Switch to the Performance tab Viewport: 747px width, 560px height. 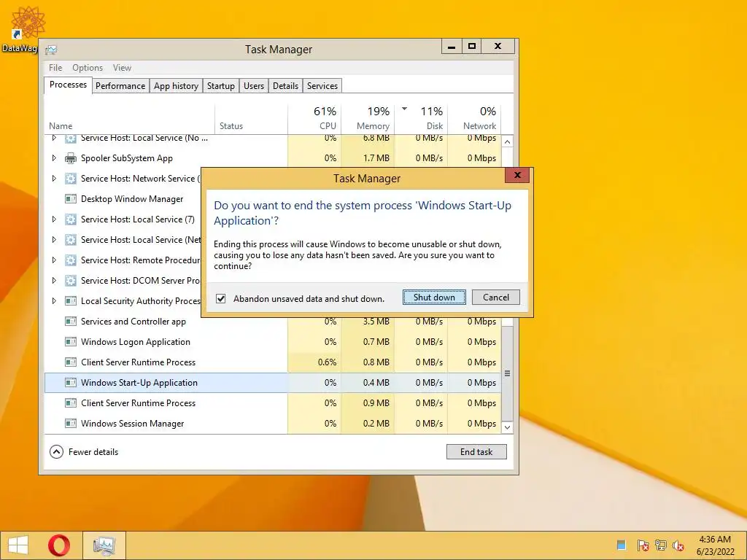point(120,86)
